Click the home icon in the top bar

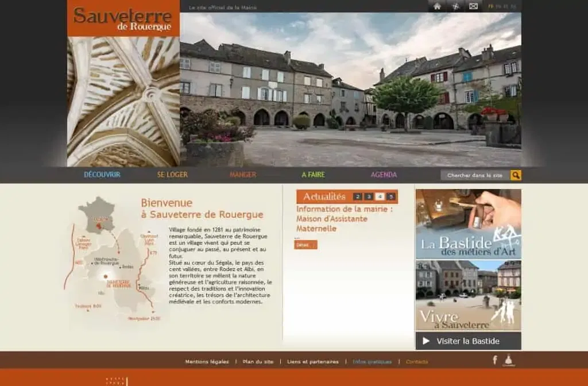438,6
